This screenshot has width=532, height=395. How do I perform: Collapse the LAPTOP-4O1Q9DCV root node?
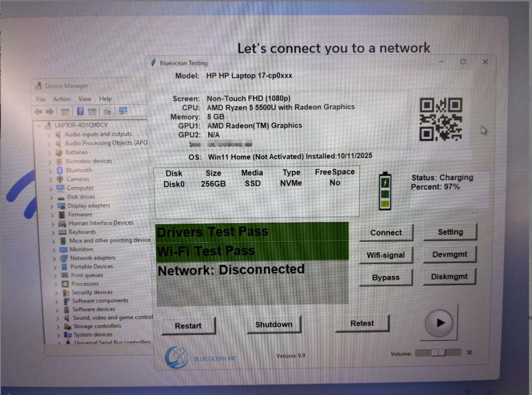(x=39, y=126)
